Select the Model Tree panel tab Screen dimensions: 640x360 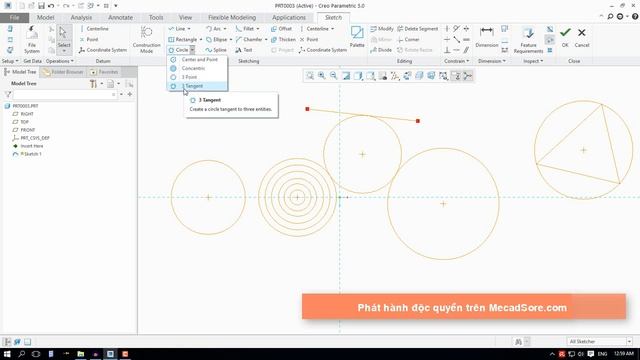[x=20, y=72]
